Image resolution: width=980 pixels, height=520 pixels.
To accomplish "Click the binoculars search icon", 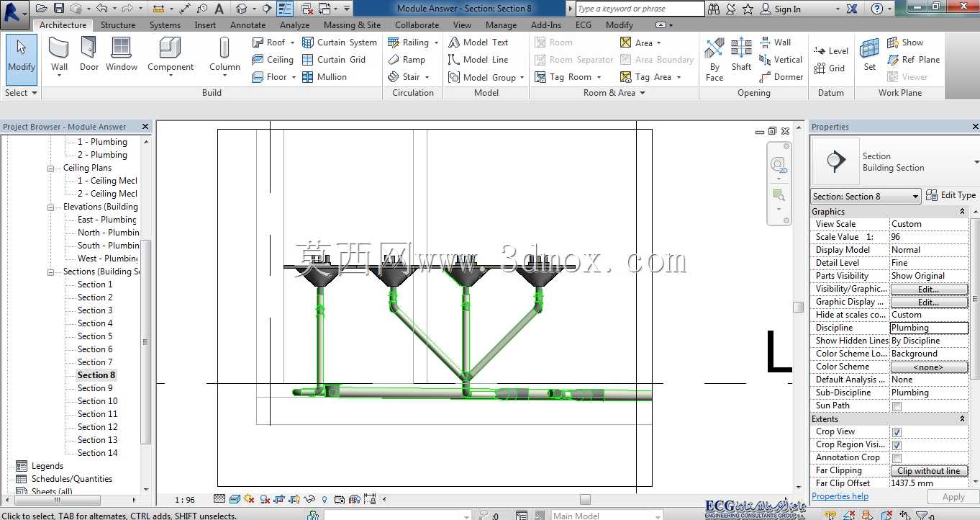I will point(714,9).
